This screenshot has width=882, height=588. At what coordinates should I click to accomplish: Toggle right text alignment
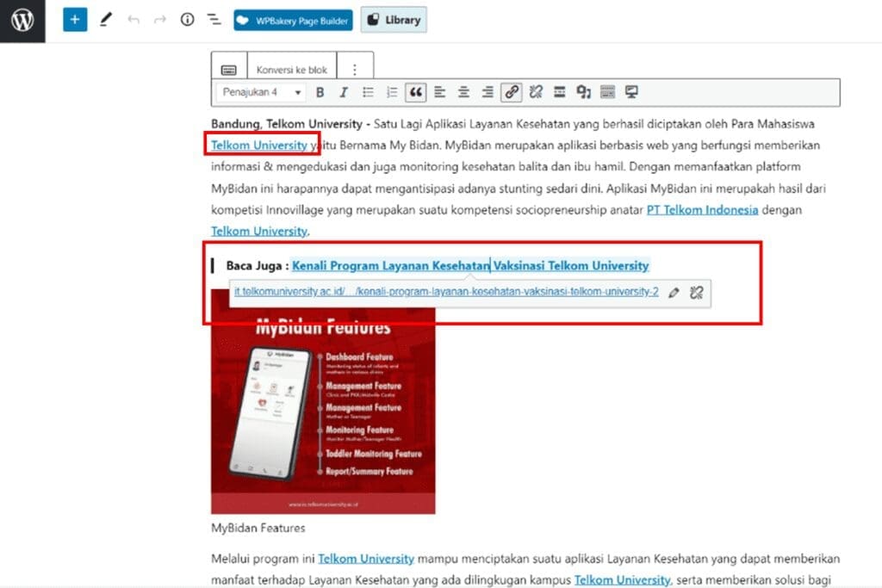(x=488, y=92)
